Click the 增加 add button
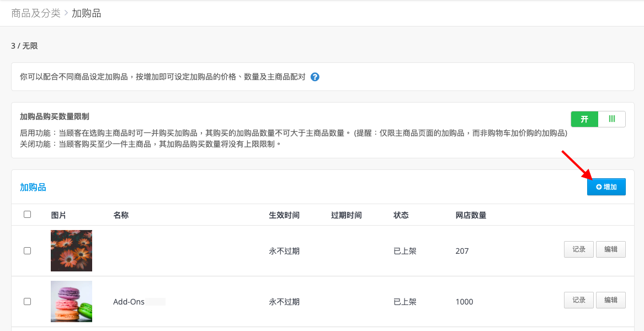 click(606, 187)
